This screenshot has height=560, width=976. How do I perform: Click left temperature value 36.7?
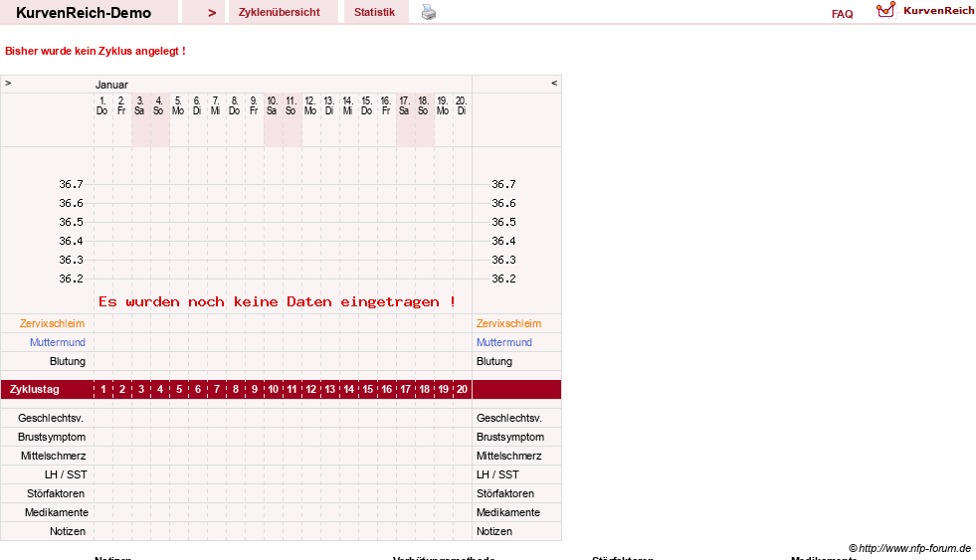click(71, 184)
